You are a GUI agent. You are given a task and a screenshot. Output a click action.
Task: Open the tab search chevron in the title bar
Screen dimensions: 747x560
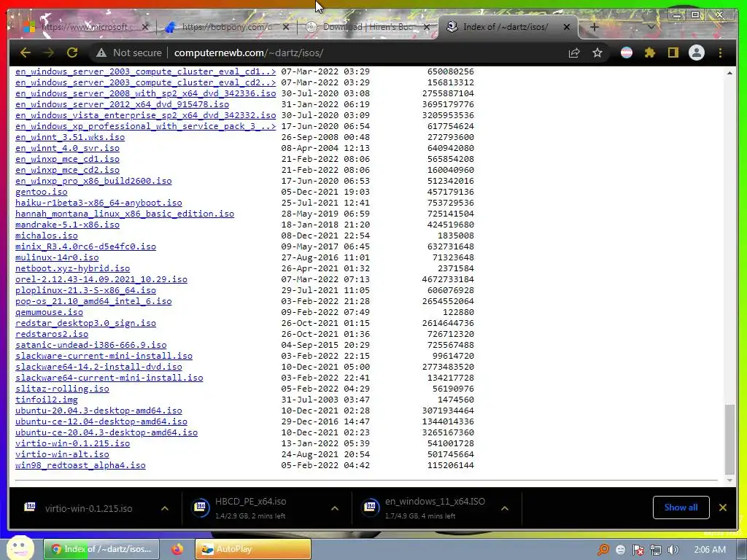coord(651,27)
